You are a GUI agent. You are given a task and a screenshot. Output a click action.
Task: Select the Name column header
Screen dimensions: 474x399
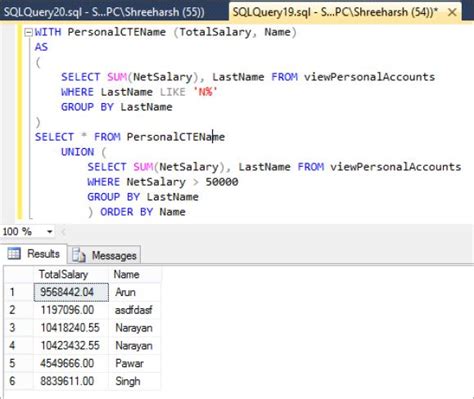pos(135,274)
